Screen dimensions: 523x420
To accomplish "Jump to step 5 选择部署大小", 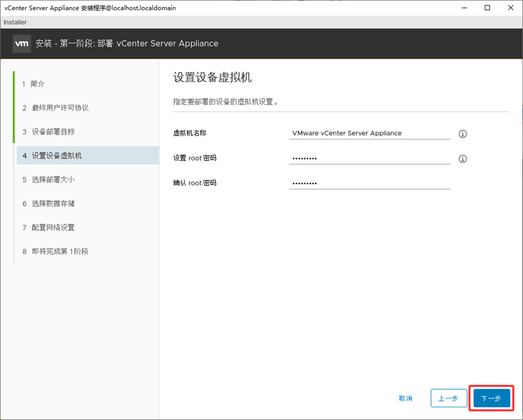I will (x=53, y=179).
